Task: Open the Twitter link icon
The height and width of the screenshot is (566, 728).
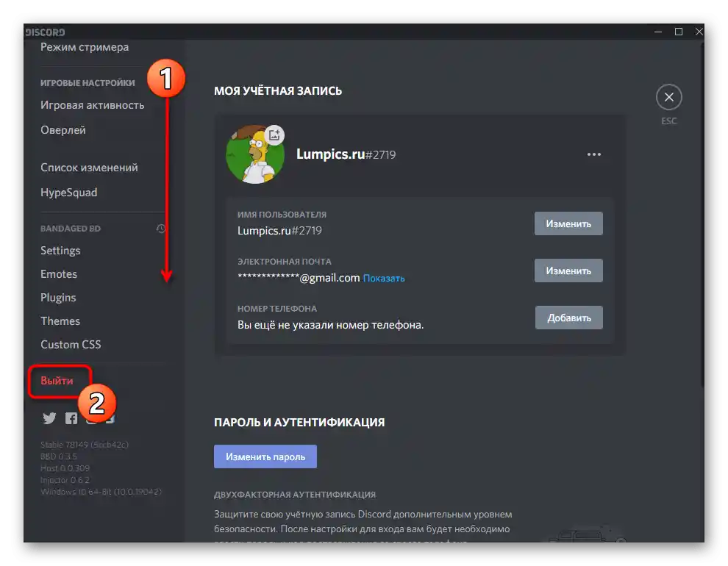Action: click(49, 418)
